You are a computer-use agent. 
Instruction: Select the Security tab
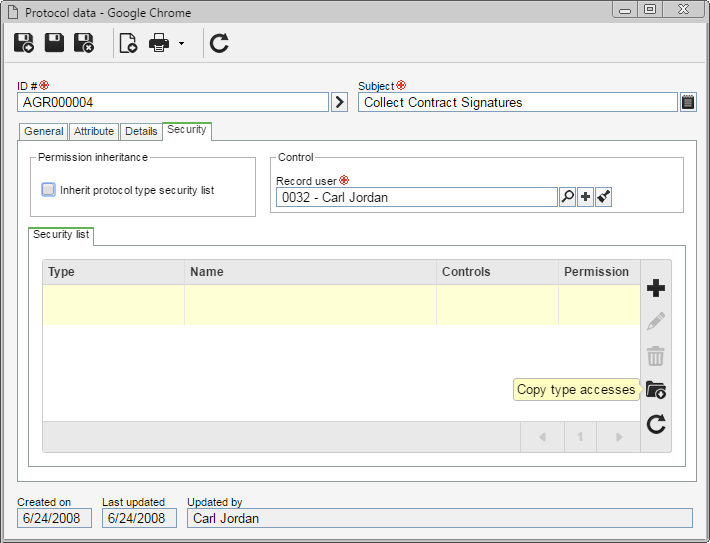[187, 130]
